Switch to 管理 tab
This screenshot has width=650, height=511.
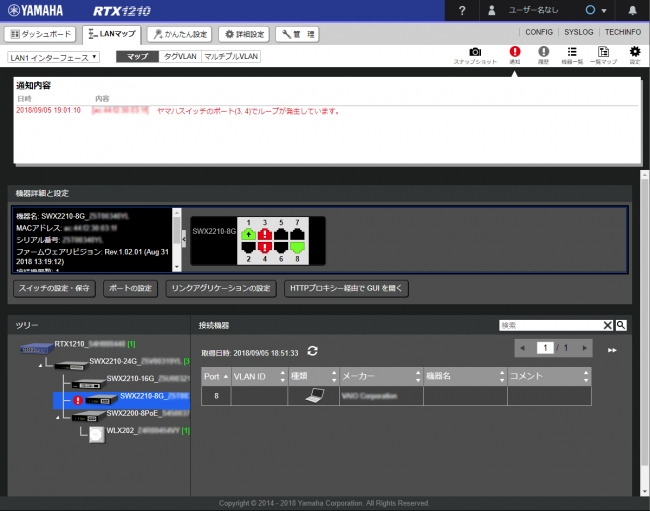(297, 34)
